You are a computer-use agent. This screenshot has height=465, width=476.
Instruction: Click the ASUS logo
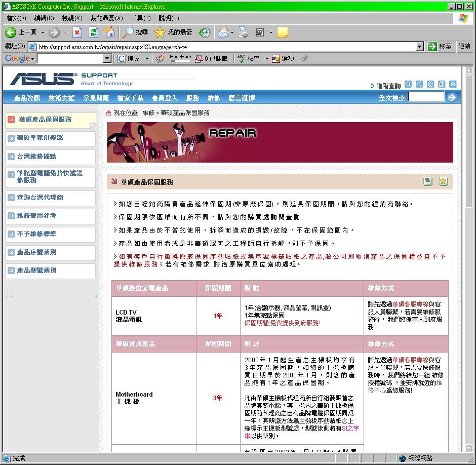click(x=44, y=79)
